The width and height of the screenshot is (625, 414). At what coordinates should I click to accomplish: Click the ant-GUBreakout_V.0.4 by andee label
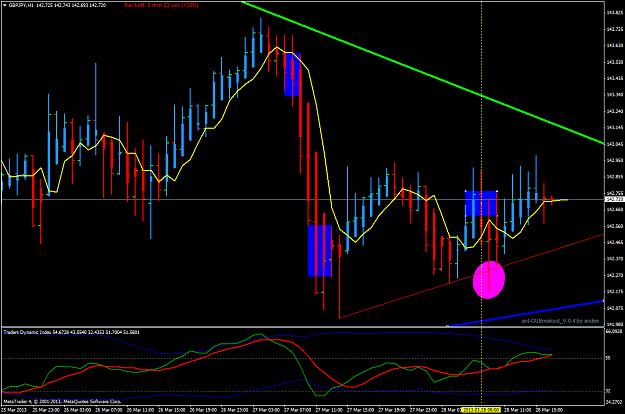click(x=560, y=321)
